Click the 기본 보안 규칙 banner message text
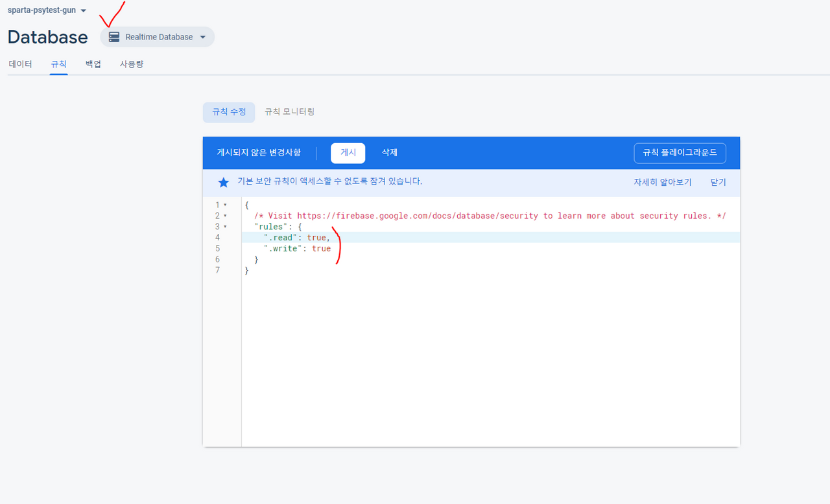Image resolution: width=830 pixels, height=504 pixels. (x=329, y=181)
